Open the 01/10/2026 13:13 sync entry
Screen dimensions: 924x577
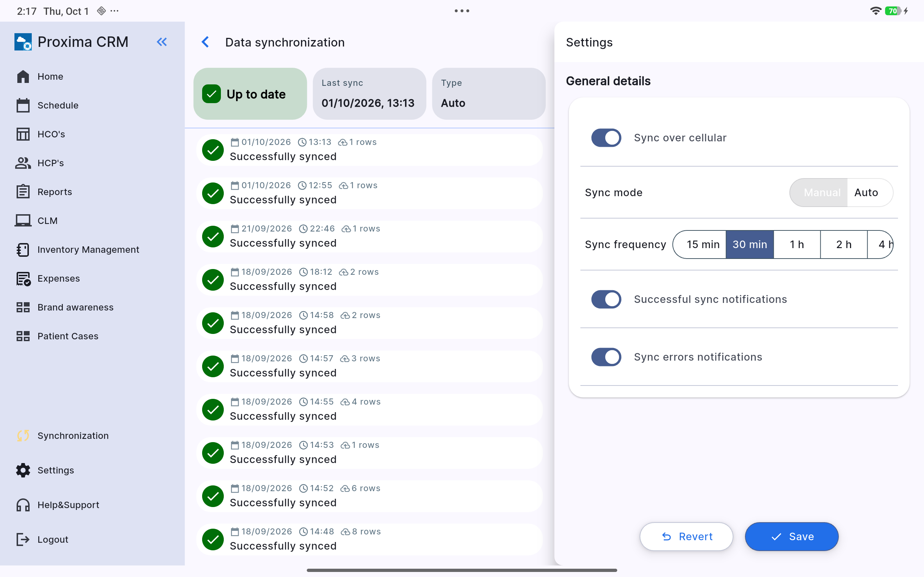369,150
